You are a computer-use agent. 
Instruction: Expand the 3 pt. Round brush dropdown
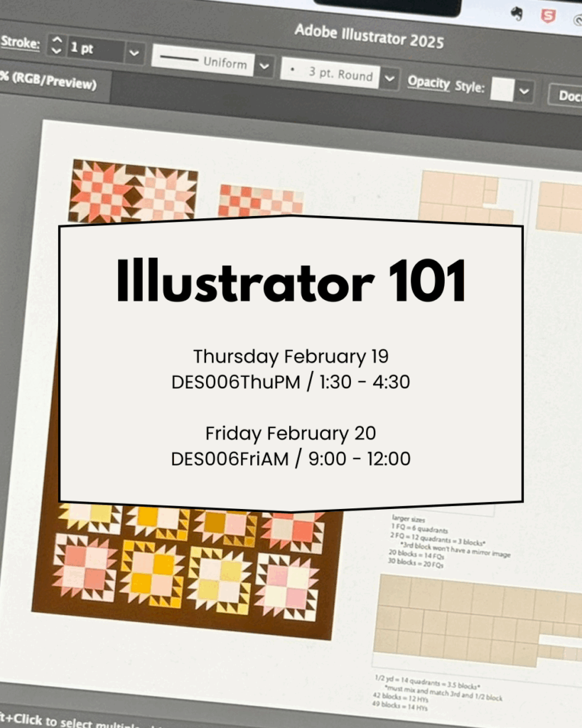[x=389, y=80]
